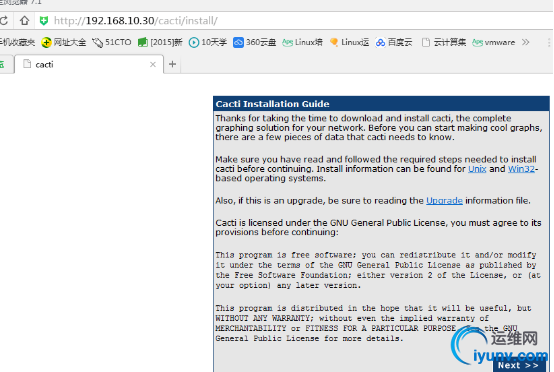554x372 pixels.
Task: Open the 百度云 bookmark
Action: 394,42
